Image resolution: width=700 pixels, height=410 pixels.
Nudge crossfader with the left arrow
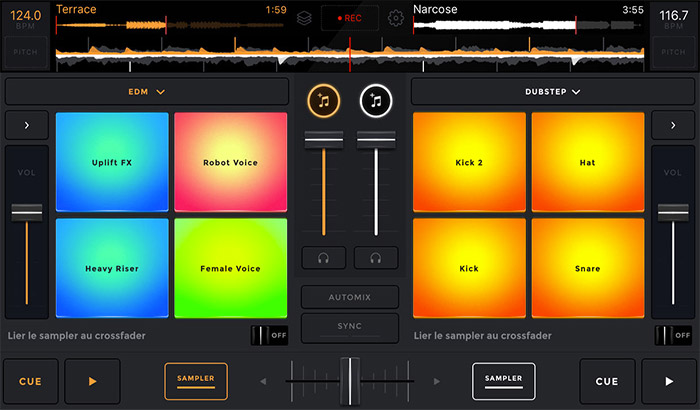(263, 381)
